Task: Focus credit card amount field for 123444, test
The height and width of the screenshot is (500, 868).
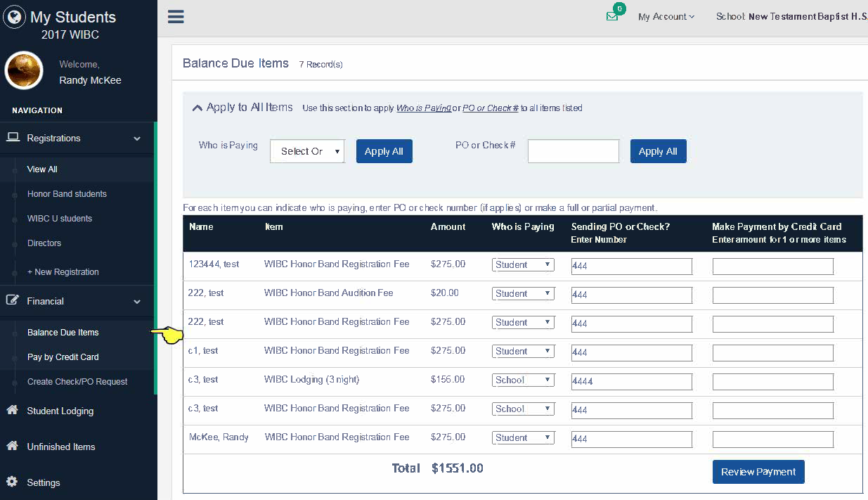Action: tap(773, 266)
